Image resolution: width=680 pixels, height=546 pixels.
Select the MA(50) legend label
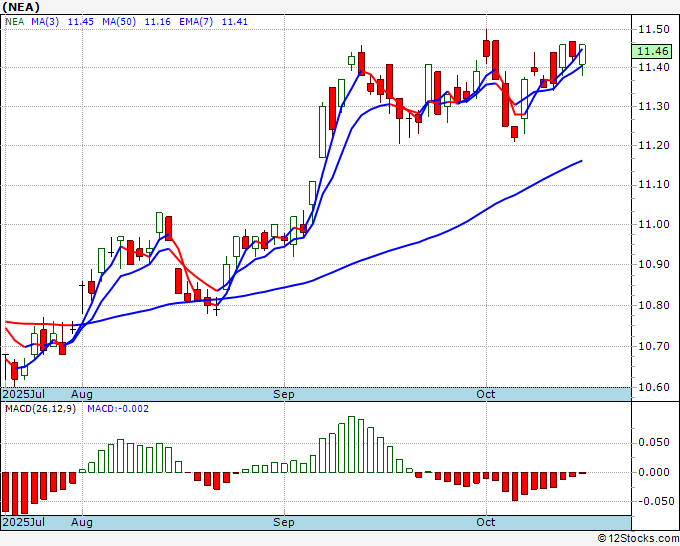pyautogui.click(x=119, y=22)
